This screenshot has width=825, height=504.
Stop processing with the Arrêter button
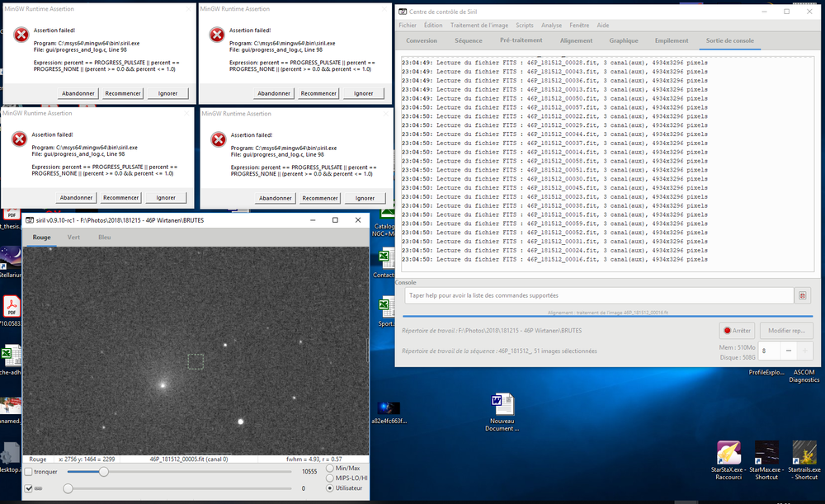(737, 331)
